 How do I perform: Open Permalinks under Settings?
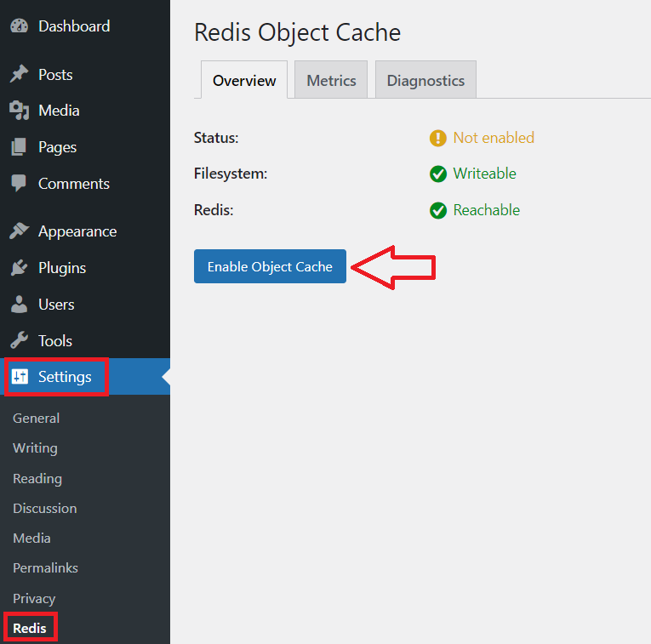[x=45, y=568]
